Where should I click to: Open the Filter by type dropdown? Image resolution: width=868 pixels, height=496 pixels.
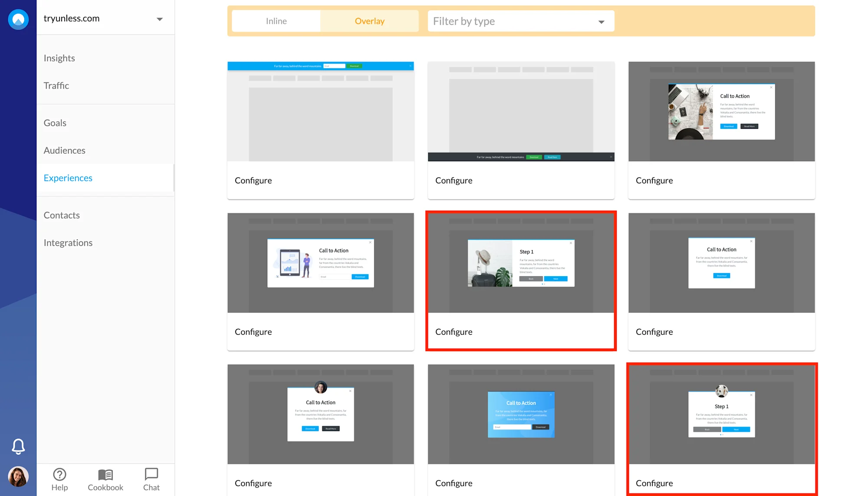pos(520,21)
